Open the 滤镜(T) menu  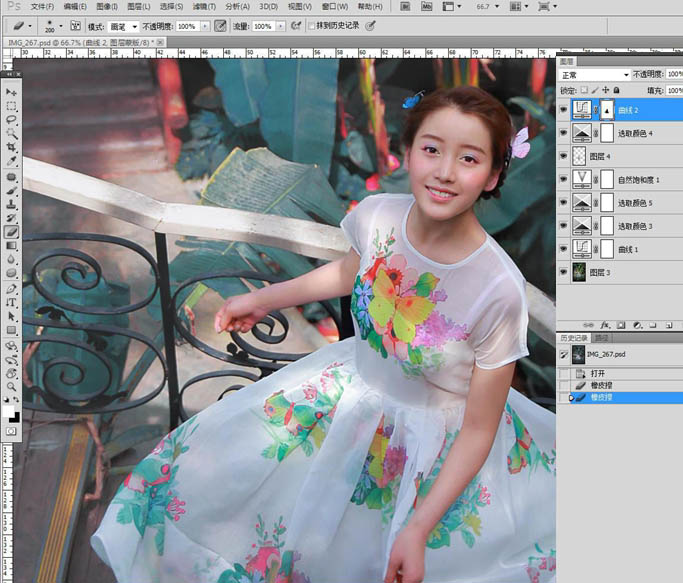tap(204, 7)
